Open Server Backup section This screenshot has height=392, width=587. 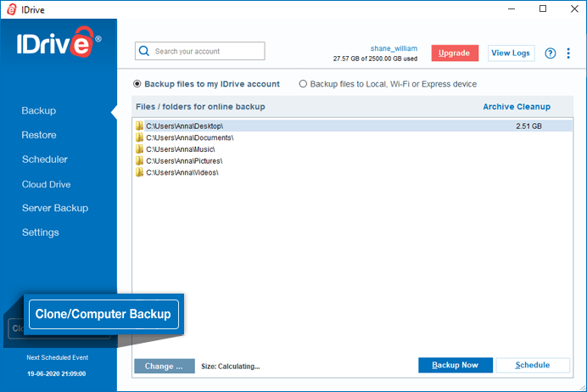tap(55, 208)
